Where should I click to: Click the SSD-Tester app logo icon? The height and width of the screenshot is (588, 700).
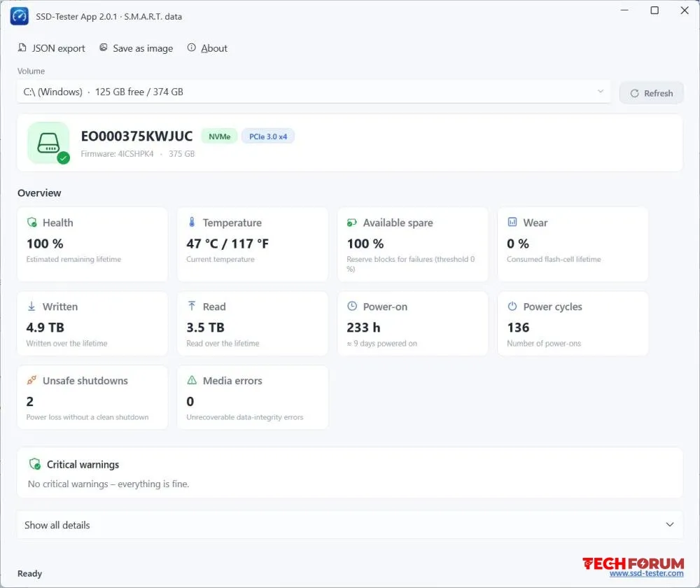[x=19, y=16]
